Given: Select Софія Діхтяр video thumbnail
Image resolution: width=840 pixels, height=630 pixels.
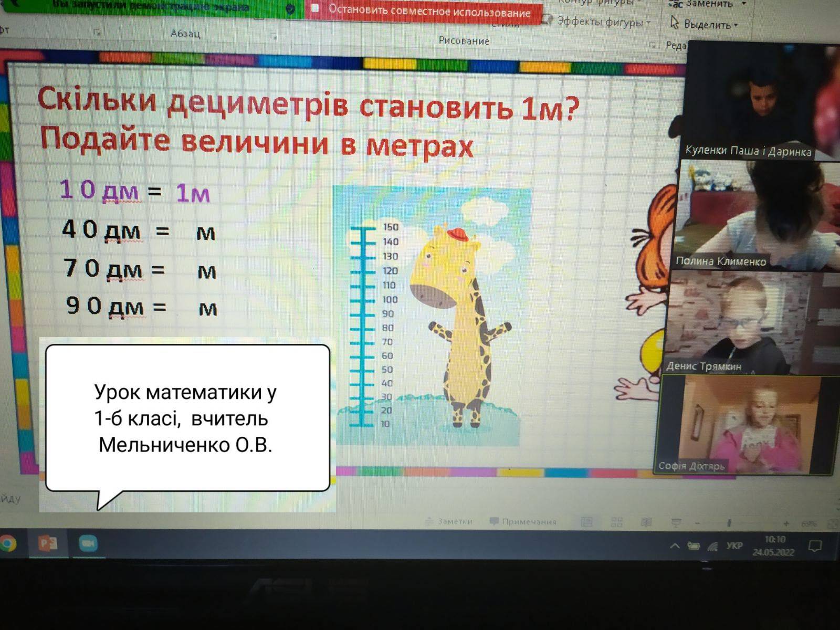Looking at the screenshot, I should click(745, 424).
